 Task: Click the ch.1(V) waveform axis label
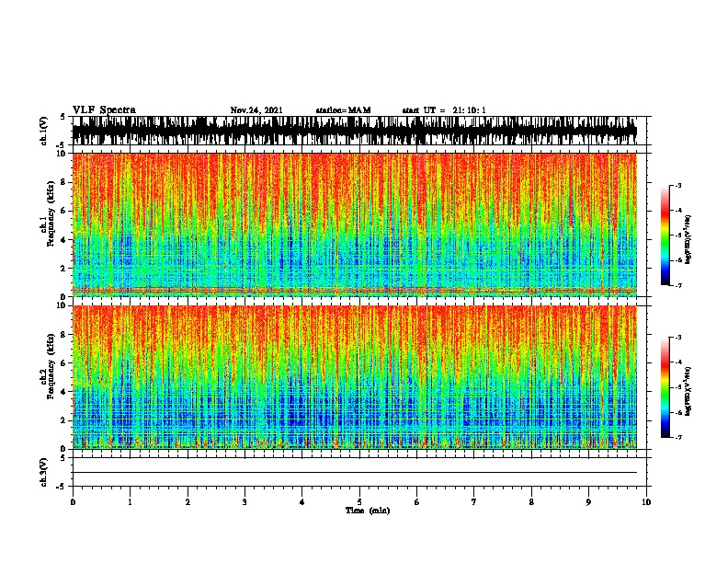pos(43,131)
